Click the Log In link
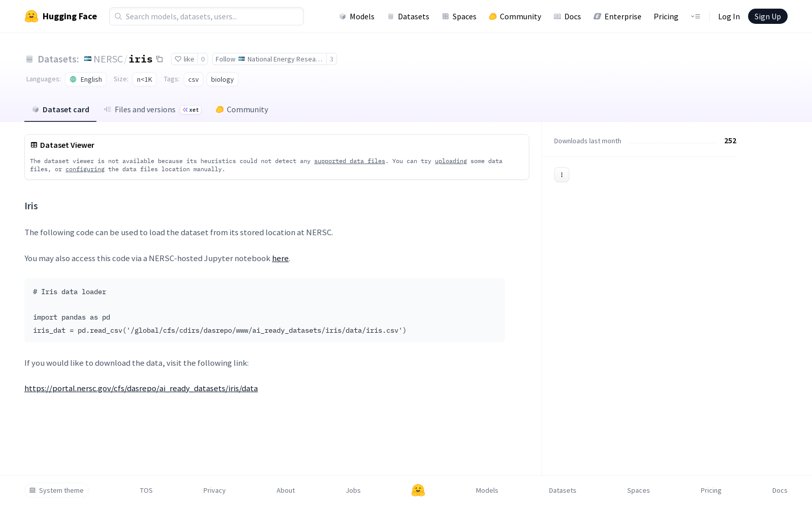 [729, 16]
